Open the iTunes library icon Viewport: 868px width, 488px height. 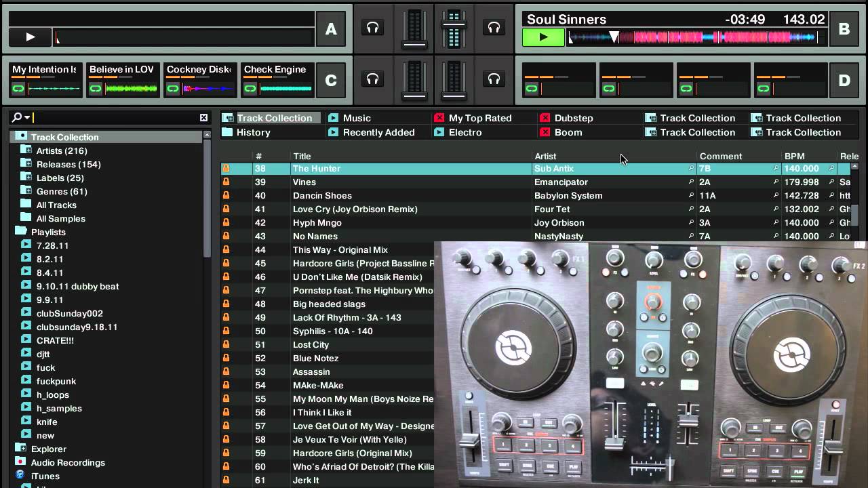pos(20,476)
